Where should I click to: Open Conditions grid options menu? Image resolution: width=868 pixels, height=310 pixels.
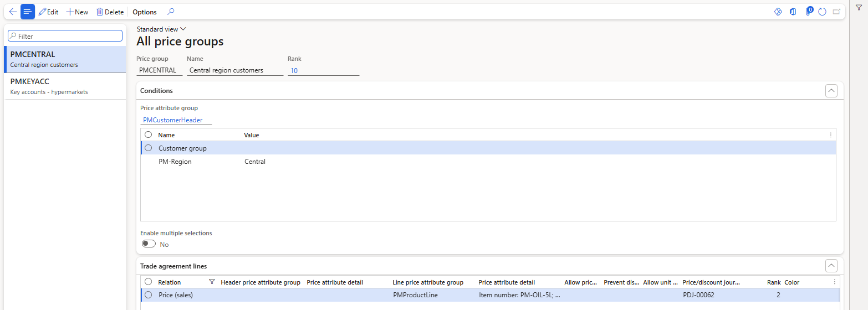click(x=830, y=135)
